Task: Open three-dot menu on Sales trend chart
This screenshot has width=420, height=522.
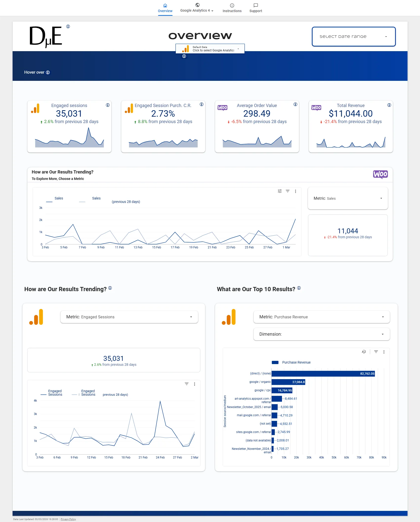Action: 296,191
